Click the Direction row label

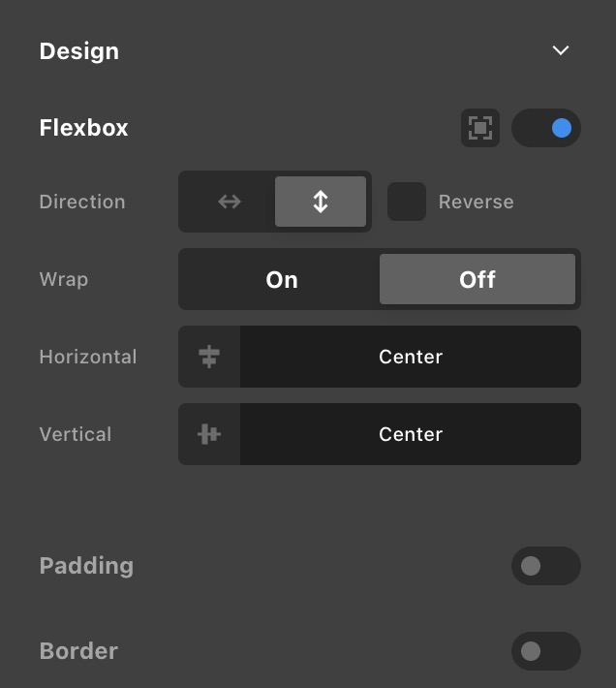[82, 202]
